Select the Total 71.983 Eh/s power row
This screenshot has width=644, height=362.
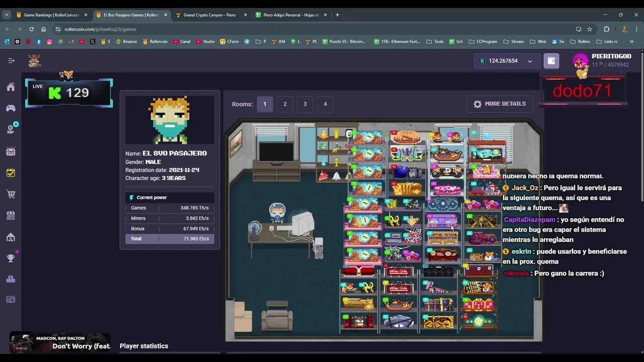click(x=170, y=239)
